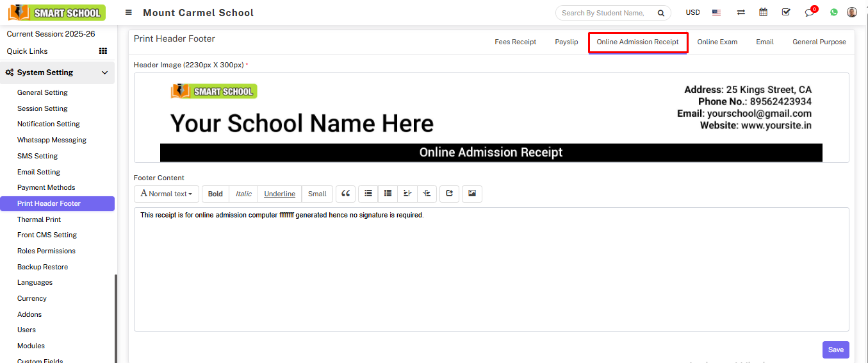Click the sidebar vertical scrollbar
The width and height of the screenshot is (868, 363).
(116, 317)
